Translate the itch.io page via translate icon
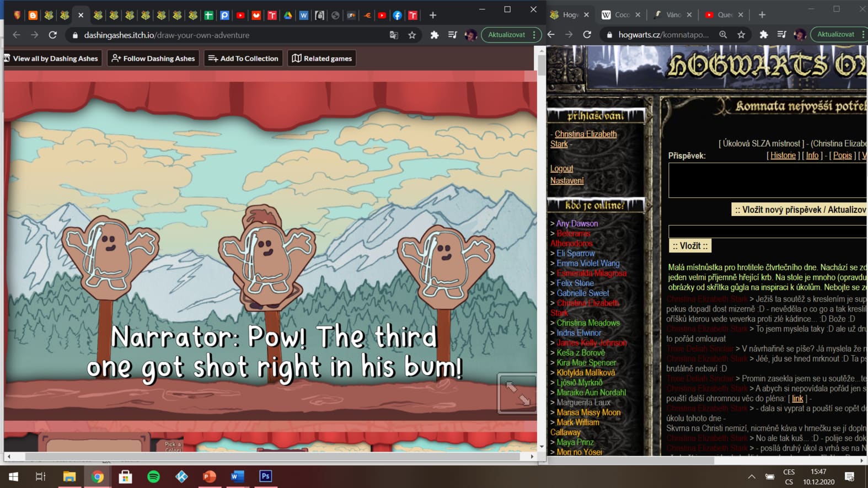Viewport: 868px width, 488px height. [394, 35]
